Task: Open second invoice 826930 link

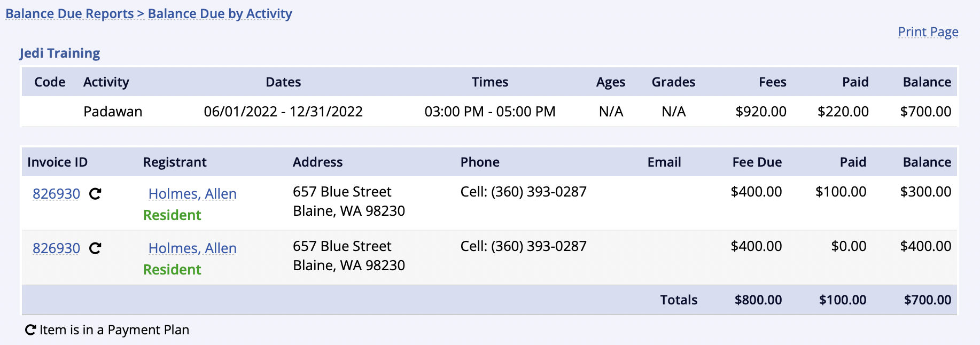Action: point(56,248)
